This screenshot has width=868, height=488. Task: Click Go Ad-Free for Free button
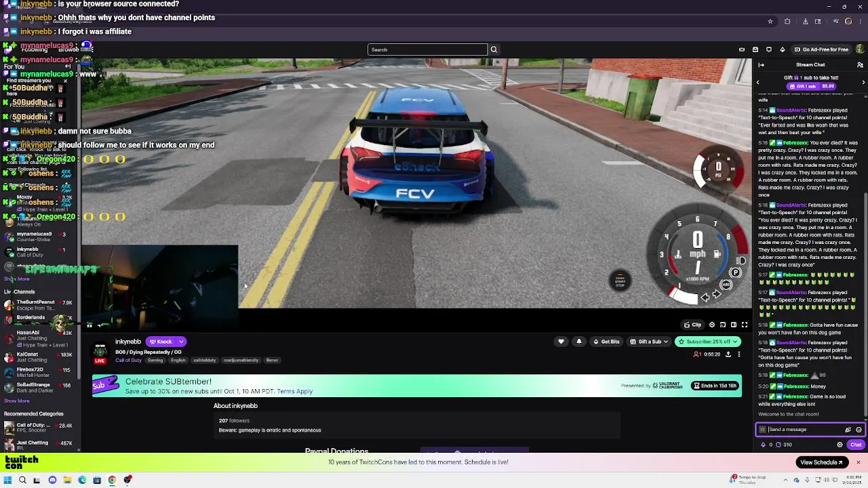pos(821,49)
